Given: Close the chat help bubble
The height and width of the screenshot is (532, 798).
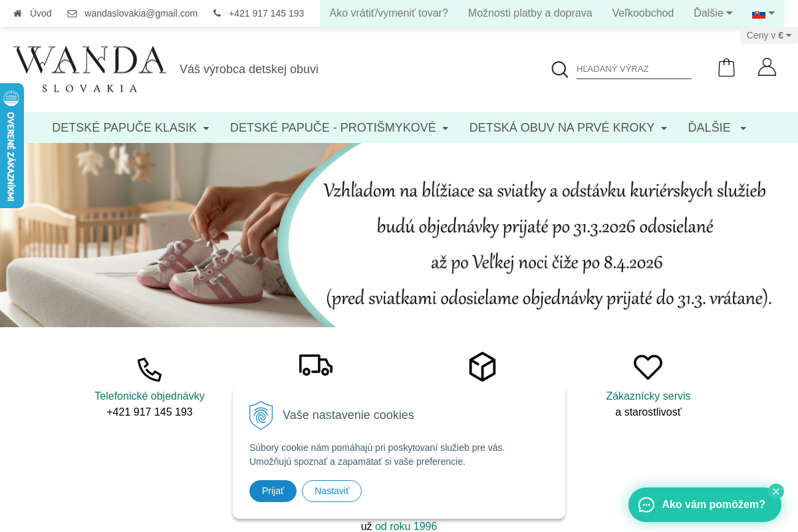Looking at the screenshot, I should (776, 491).
